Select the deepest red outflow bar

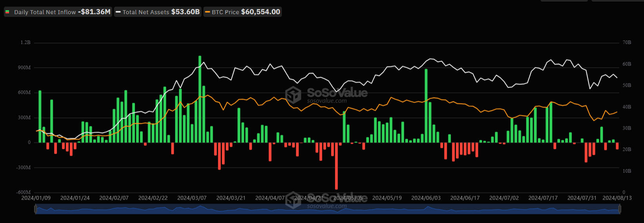[336, 166]
